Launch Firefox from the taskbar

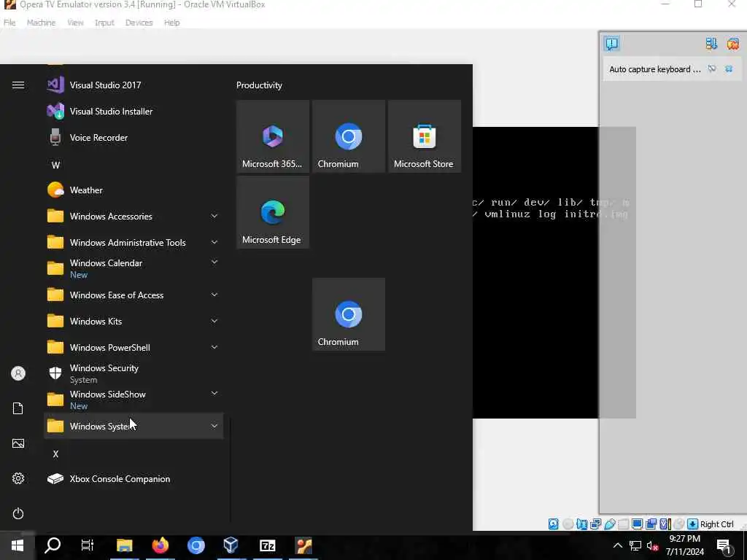(160, 545)
